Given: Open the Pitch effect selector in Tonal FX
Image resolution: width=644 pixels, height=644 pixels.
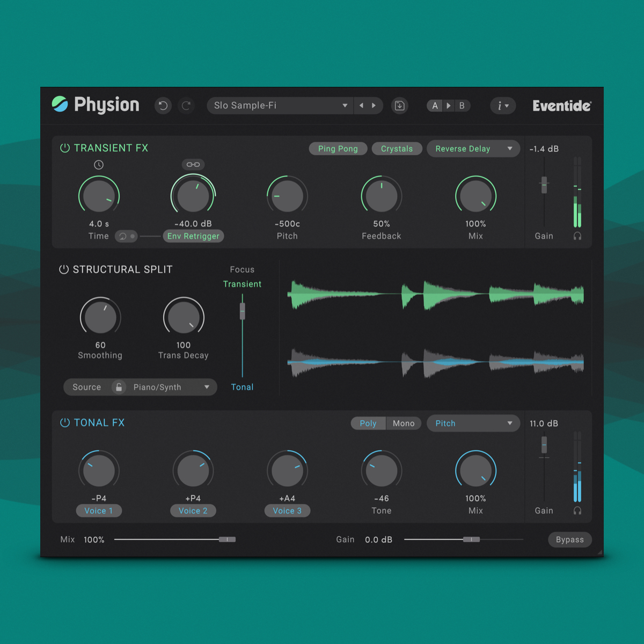Looking at the screenshot, I should point(473,423).
